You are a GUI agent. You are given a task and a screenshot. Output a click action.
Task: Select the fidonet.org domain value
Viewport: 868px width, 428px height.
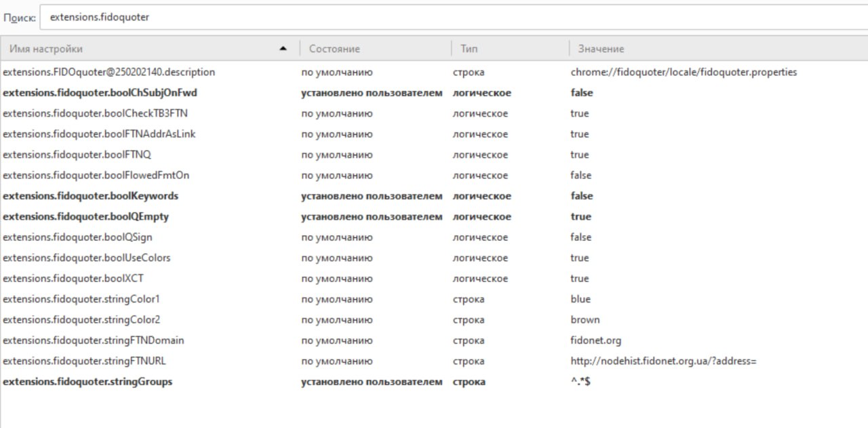pos(595,341)
